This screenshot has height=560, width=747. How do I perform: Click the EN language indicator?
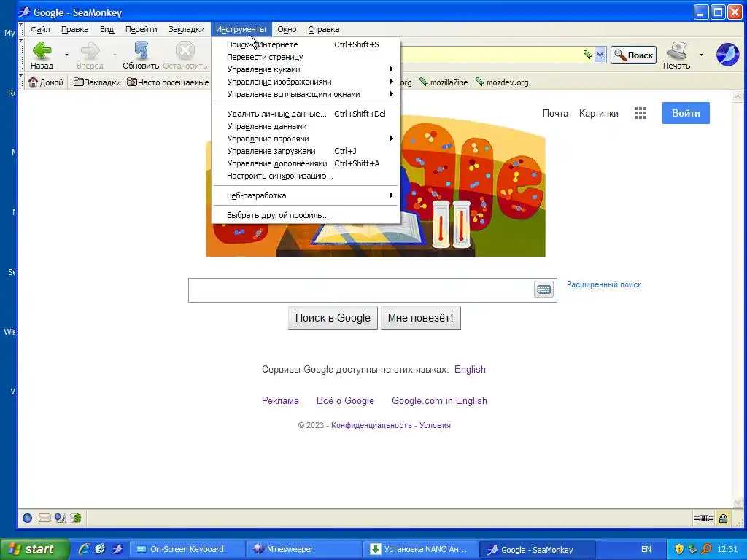point(646,549)
